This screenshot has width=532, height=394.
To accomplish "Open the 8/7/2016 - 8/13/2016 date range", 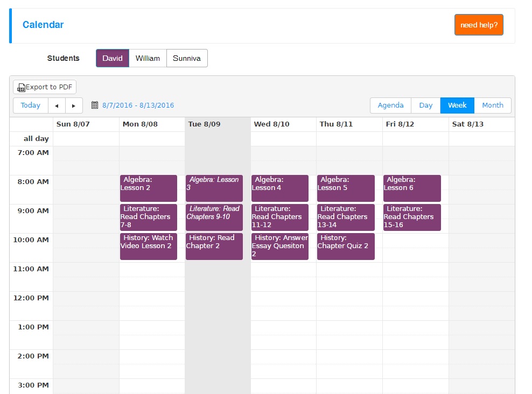I will (x=138, y=105).
